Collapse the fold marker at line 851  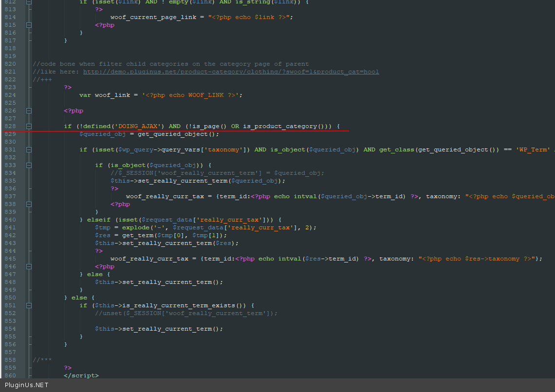[29, 305]
